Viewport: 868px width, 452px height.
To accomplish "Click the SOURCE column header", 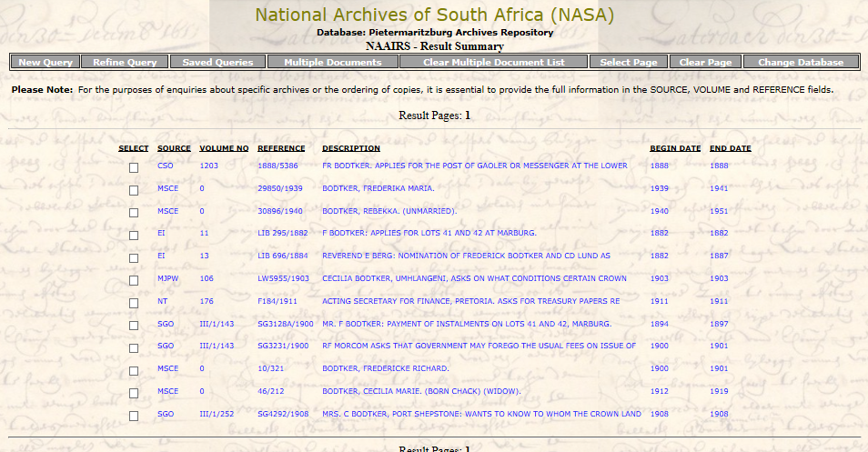I will tap(174, 148).
